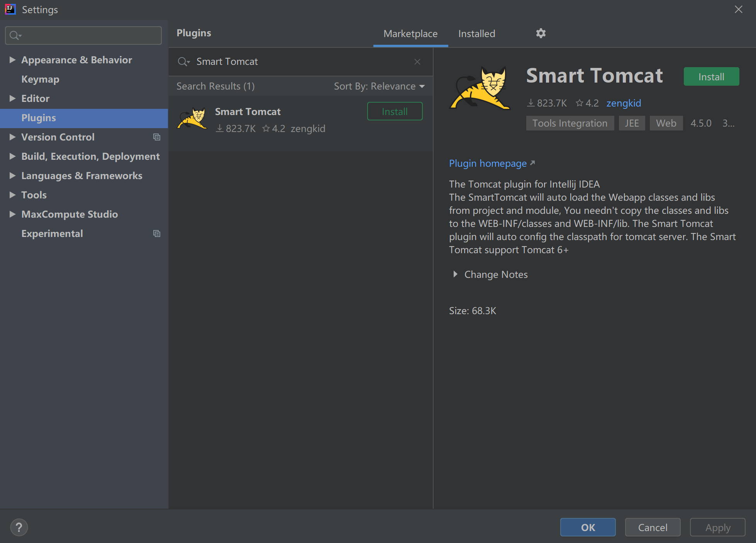Click the zengkid author link
756x543 pixels.
coord(623,103)
